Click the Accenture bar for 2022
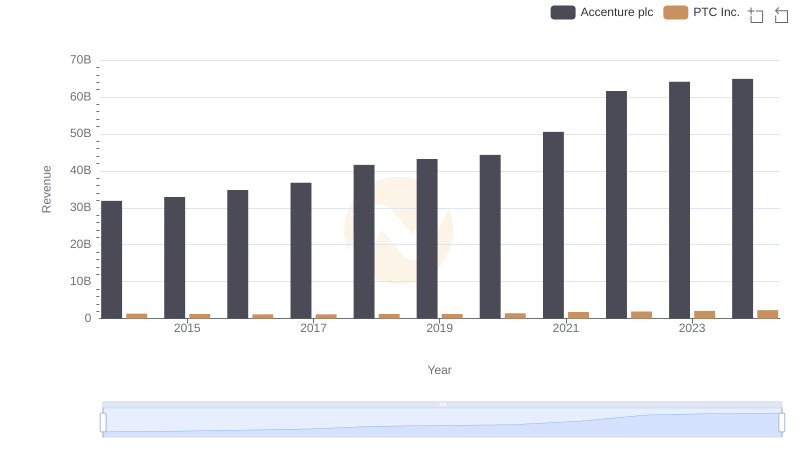This screenshot has height=461, width=800. point(616,205)
